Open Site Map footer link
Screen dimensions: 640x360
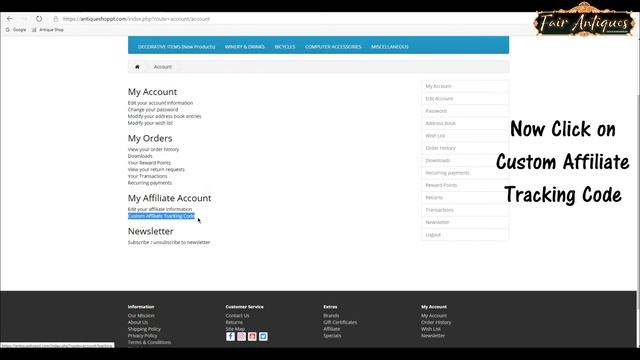[235, 329]
